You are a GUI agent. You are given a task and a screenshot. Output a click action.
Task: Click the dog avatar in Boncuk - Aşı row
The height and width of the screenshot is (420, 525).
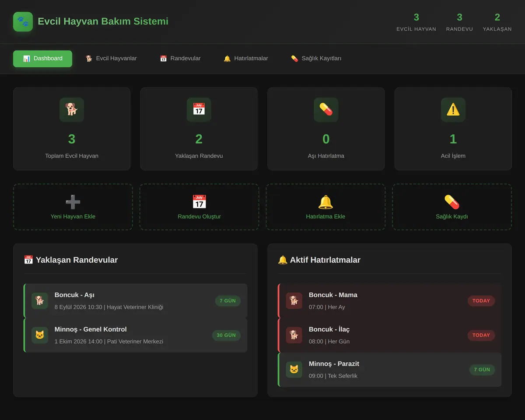(40, 301)
